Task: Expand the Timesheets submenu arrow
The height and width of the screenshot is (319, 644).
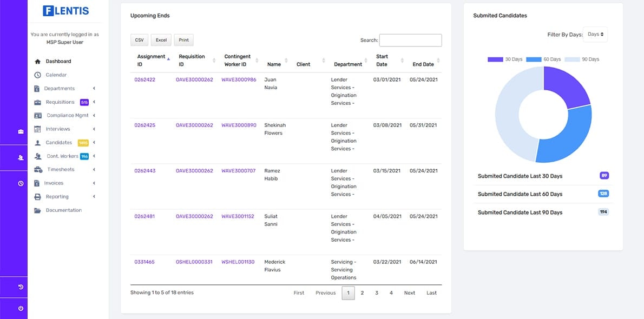Action: (94, 170)
